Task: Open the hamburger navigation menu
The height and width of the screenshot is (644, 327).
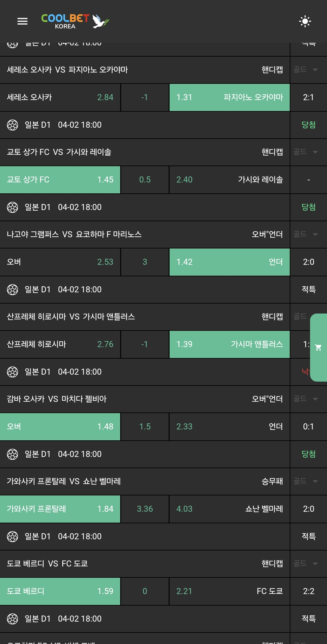Action: (22, 21)
